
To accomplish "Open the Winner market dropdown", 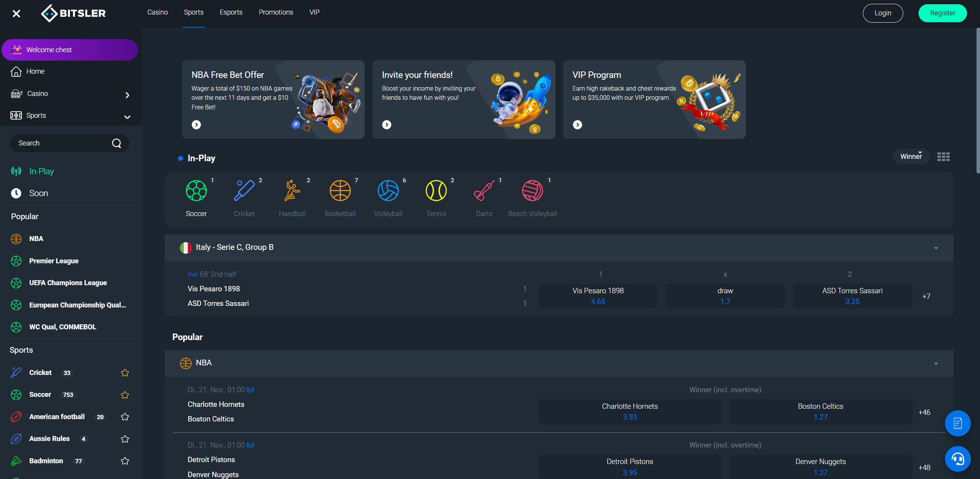I will click(911, 157).
